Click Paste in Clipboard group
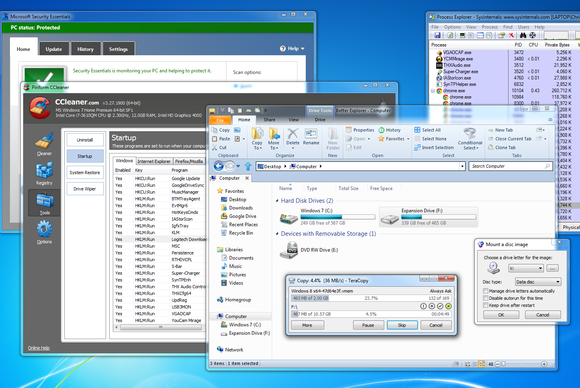Screen dimensions: 580x388 click(x=221, y=139)
